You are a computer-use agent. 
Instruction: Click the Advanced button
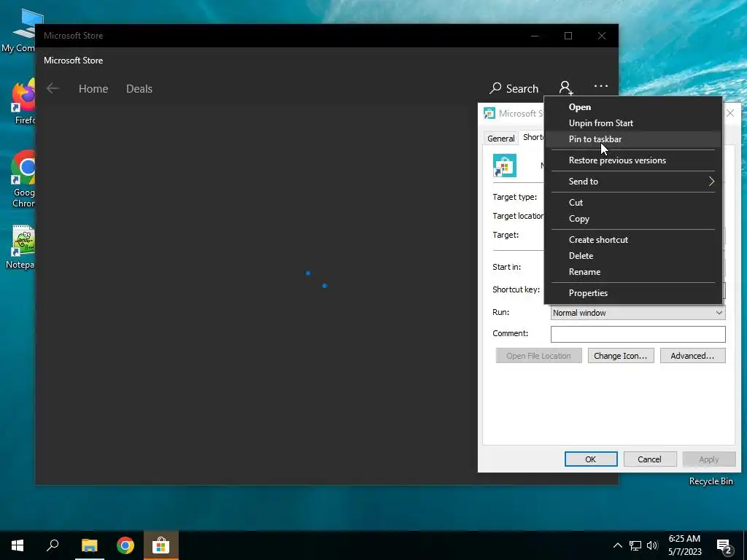click(x=692, y=356)
